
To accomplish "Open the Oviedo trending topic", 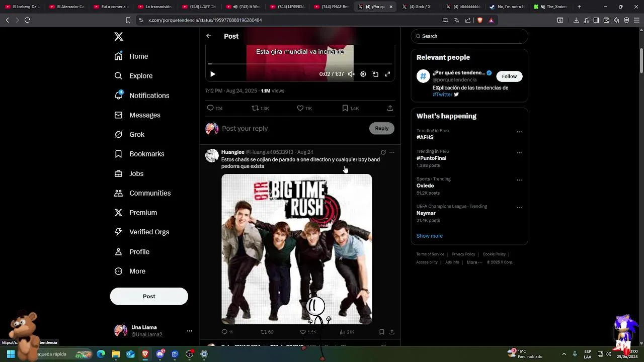I will 425,186.
